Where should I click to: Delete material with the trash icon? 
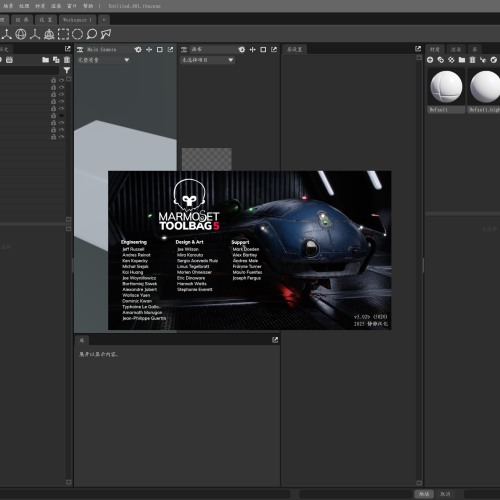(472, 60)
